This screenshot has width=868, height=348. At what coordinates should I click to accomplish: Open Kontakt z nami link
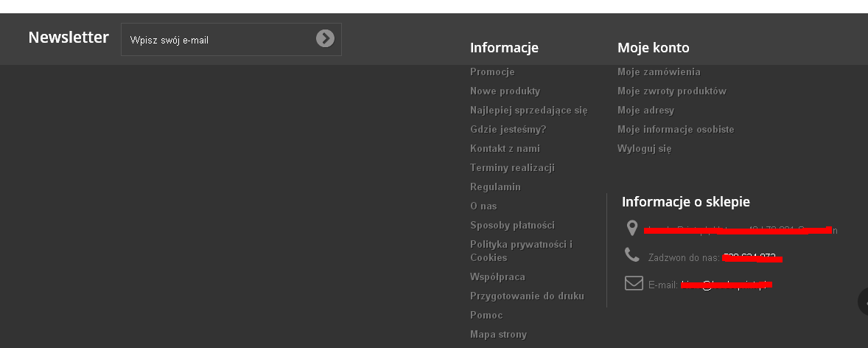[505, 149]
